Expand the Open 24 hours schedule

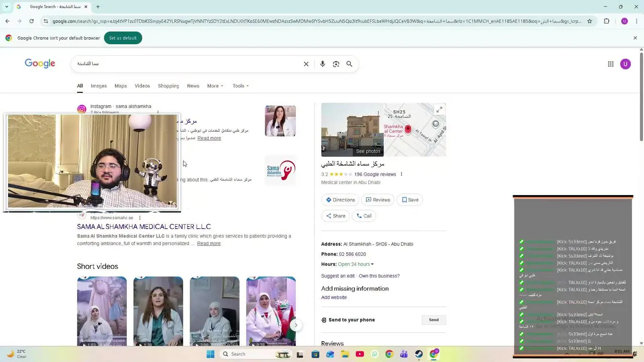pos(356,264)
